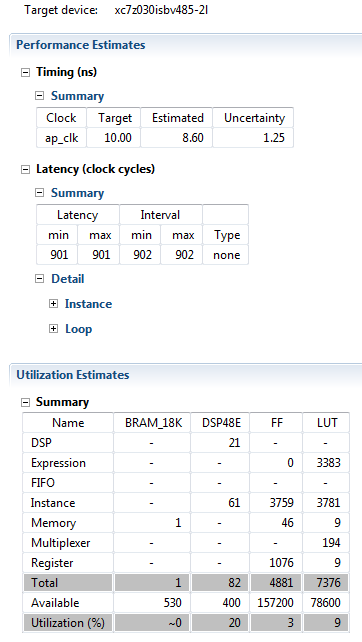Expand the Loop detail node
This screenshot has height=642, width=362.
53,329
